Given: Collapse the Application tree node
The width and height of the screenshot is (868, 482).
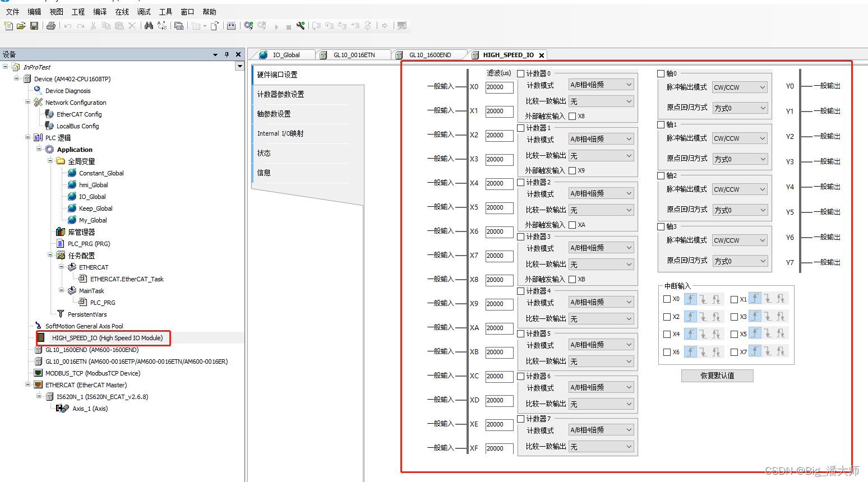Looking at the screenshot, I should click(39, 149).
